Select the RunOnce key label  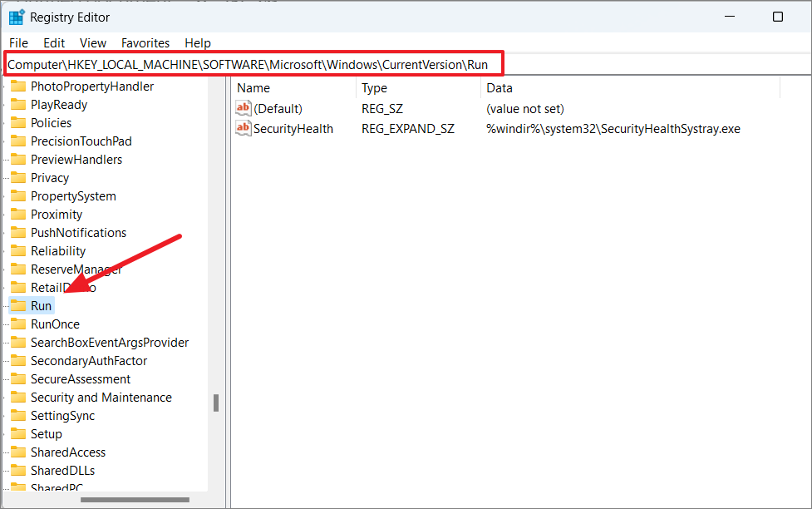click(55, 324)
